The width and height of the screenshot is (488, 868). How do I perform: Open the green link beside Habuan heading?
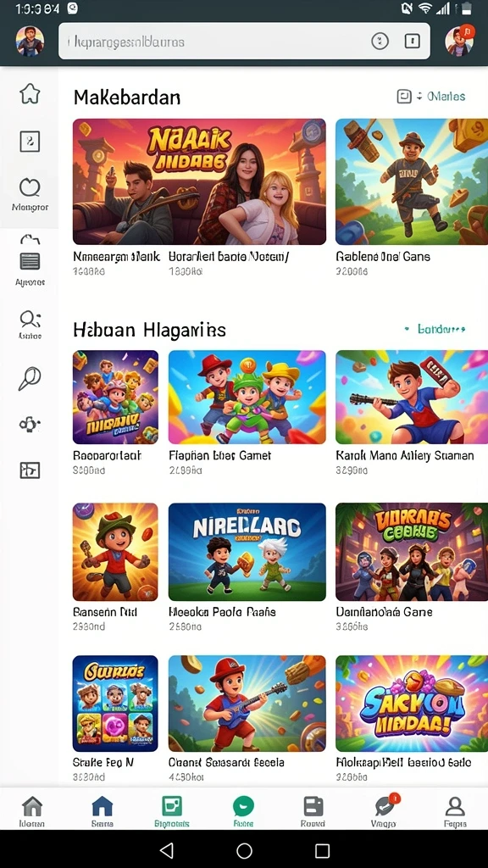pyautogui.click(x=441, y=329)
